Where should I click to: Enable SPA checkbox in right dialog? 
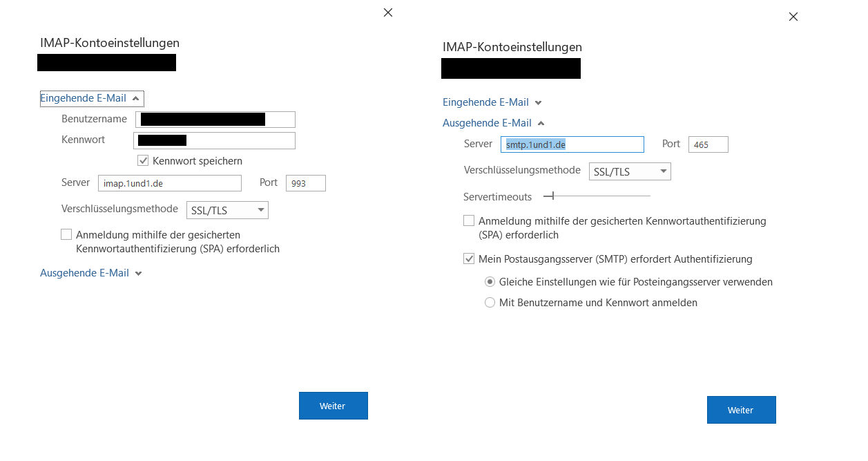[469, 221]
